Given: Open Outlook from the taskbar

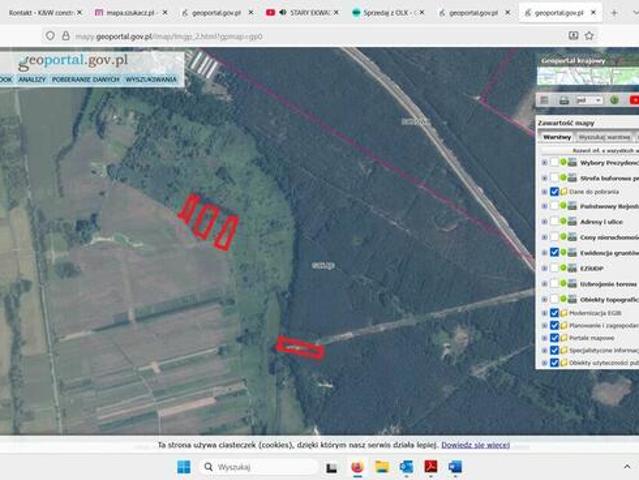Looking at the screenshot, I should [406, 467].
